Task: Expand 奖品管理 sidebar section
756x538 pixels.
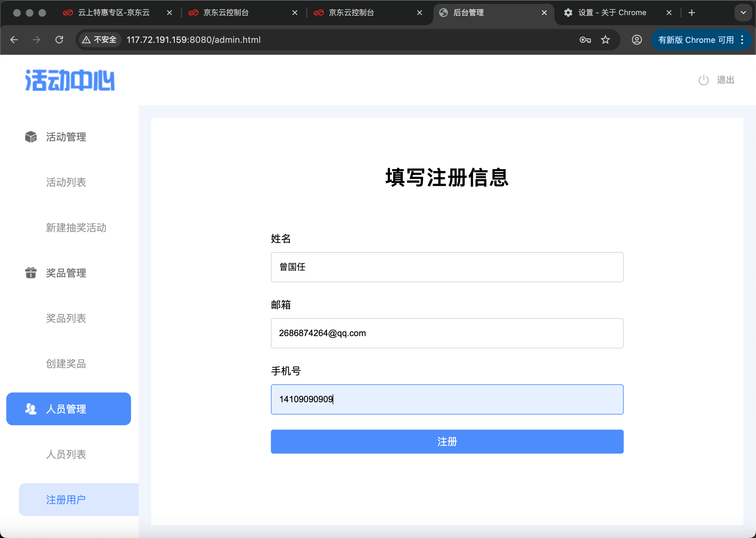Action: (66, 273)
